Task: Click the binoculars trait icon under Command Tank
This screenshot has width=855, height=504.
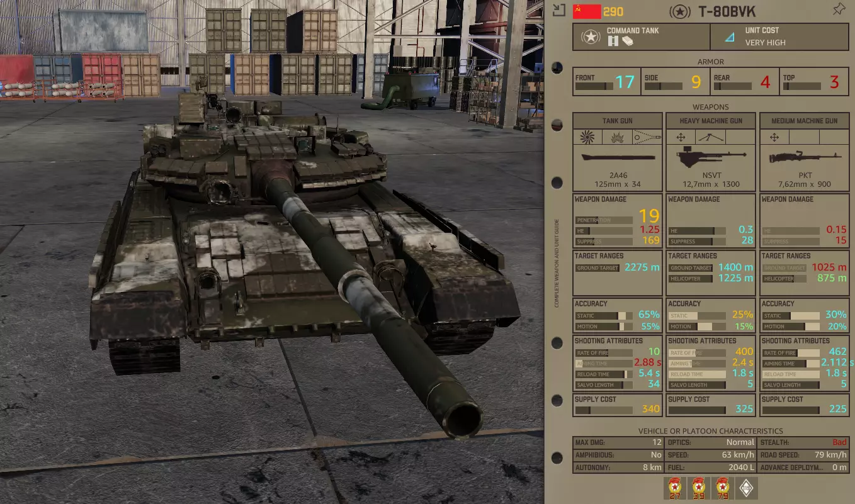Action: 612,42
